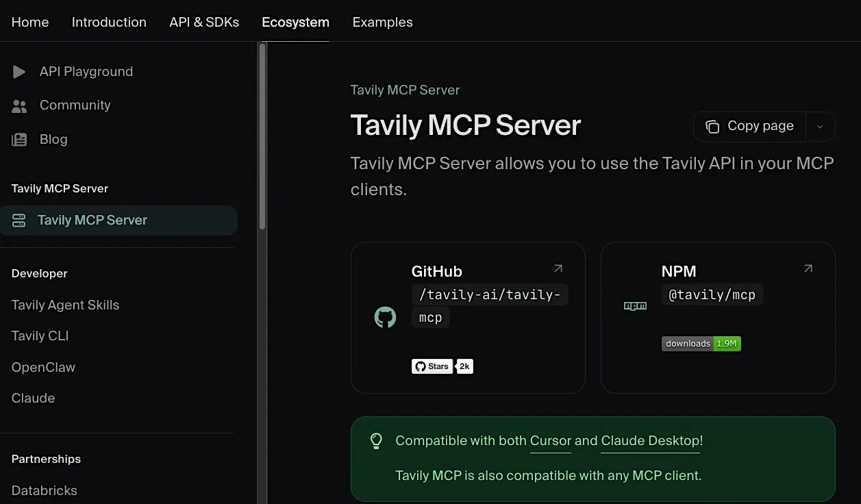
Task: Expand the Copy page dropdown chevron
Action: tap(820, 127)
